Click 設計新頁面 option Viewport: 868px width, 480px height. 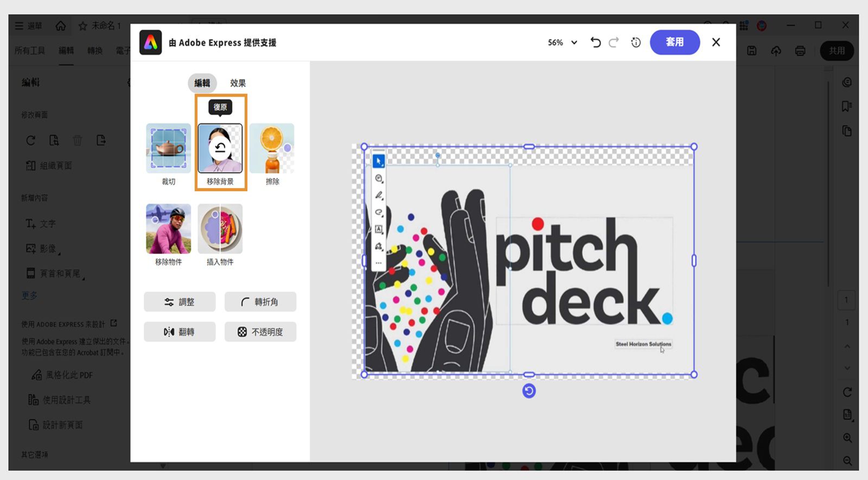coord(56,425)
